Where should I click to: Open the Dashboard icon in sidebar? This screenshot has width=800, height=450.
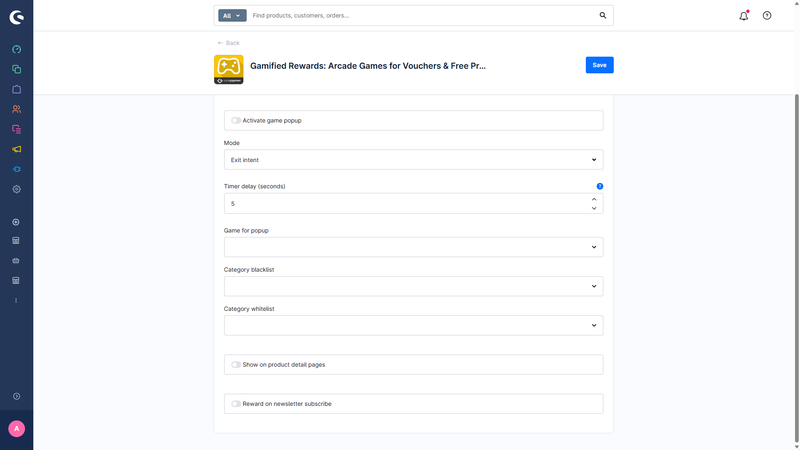coord(16,49)
